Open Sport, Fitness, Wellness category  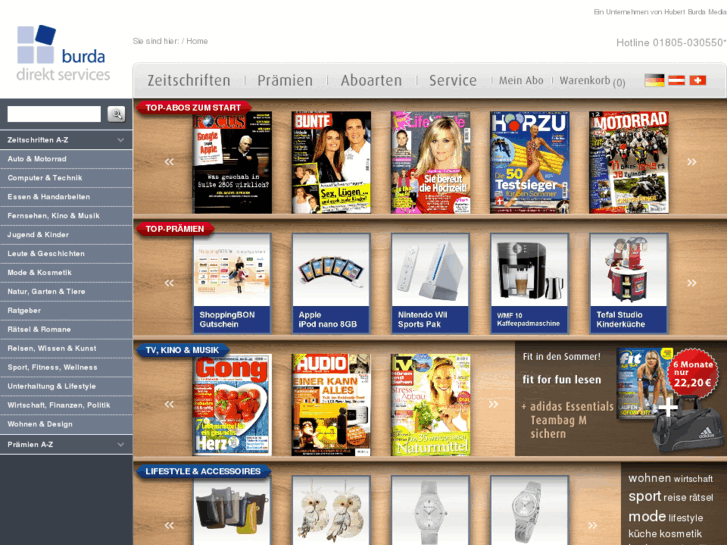pos(66,367)
